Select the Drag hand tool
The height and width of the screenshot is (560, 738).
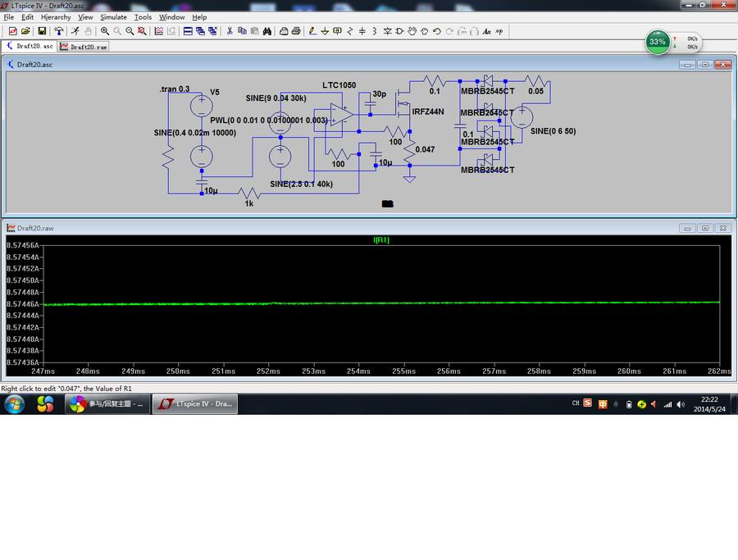425,31
